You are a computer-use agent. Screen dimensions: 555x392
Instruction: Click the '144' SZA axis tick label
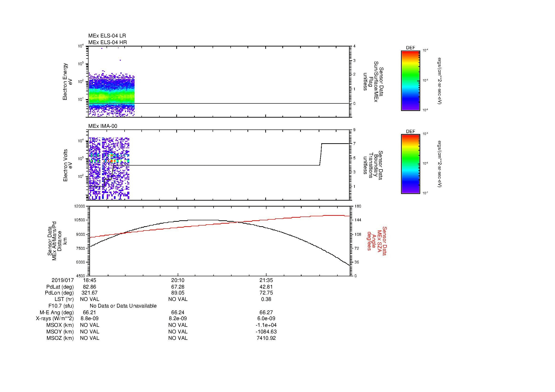pos(358,220)
